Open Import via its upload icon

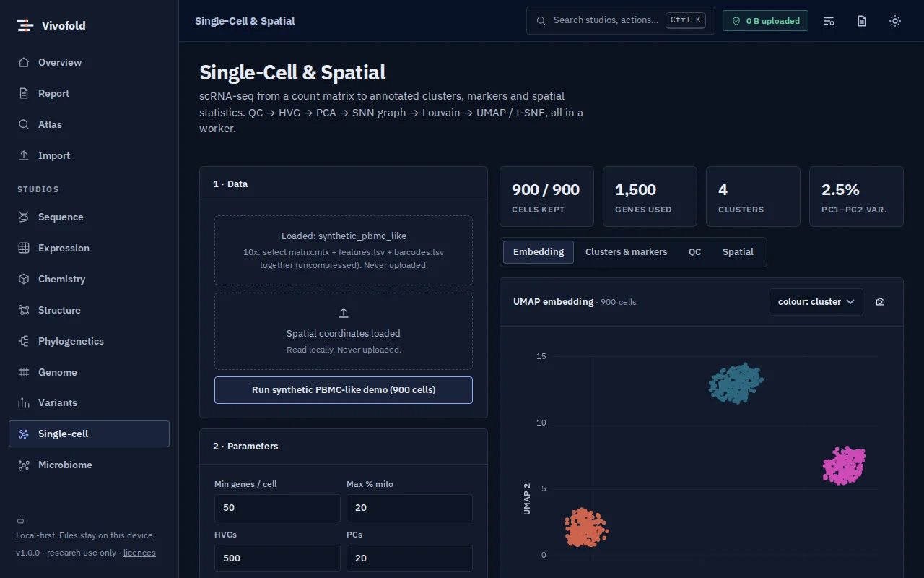click(x=24, y=155)
